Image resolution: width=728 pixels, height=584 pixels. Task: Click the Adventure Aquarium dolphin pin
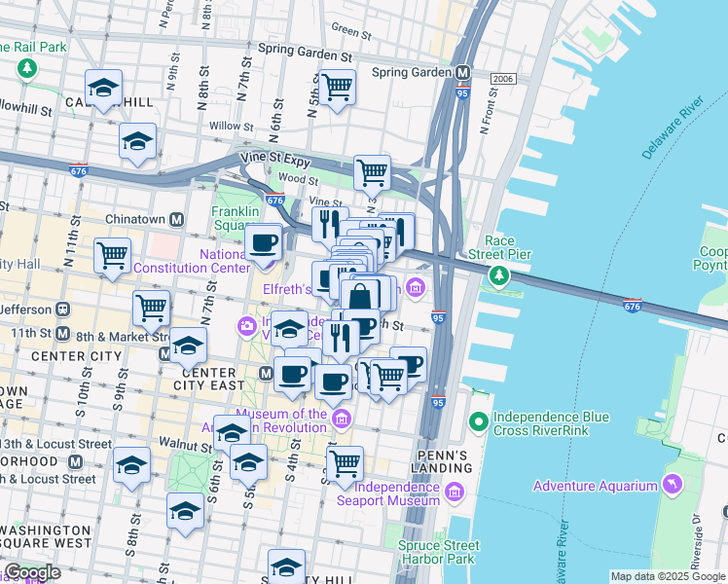(673, 484)
